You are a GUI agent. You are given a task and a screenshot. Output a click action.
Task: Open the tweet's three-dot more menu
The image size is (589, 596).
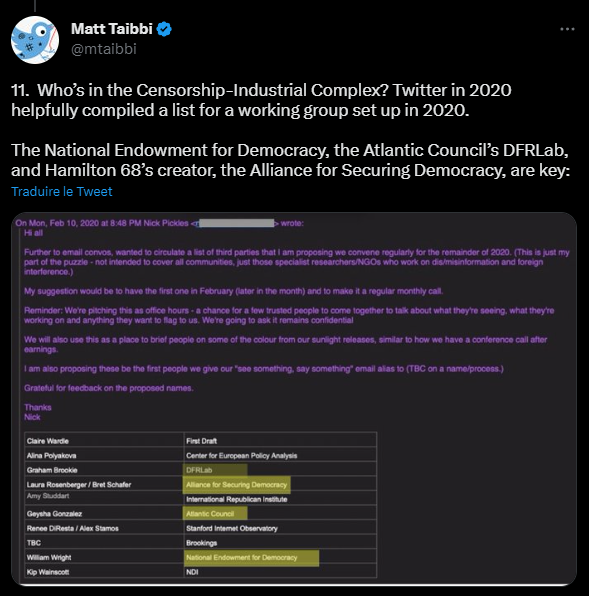[567, 29]
